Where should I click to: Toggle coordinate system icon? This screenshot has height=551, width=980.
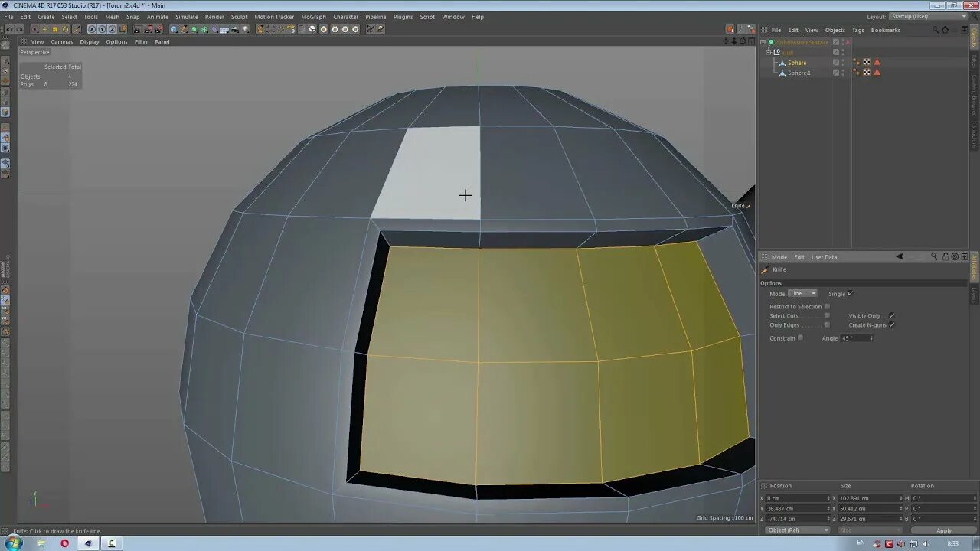click(123, 29)
